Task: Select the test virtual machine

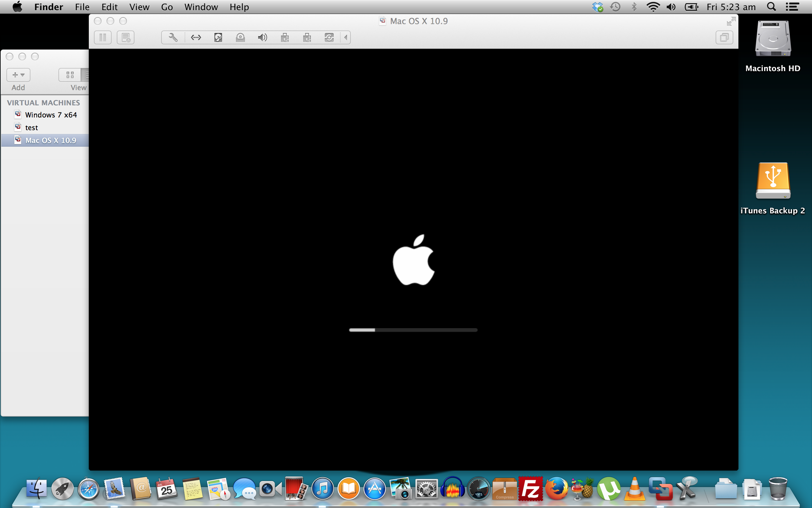Action: point(45,128)
